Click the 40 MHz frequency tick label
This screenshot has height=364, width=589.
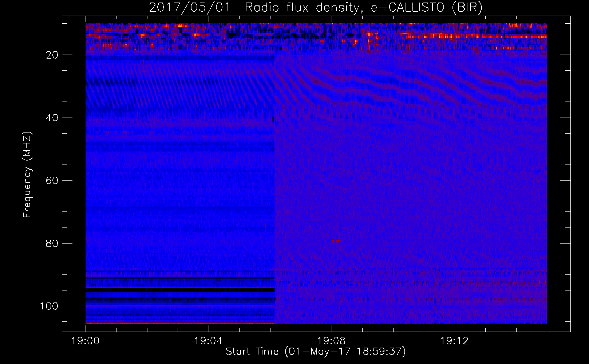coord(52,118)
